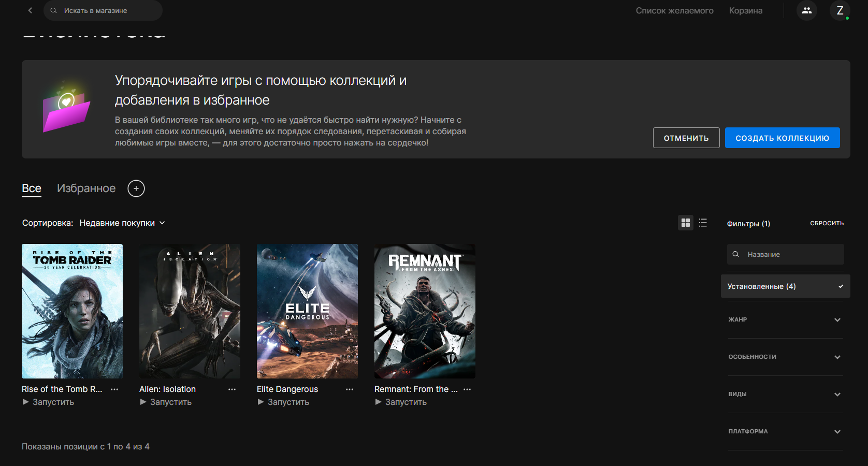868x466 pixels.
Task: Open the Недавние покупки sort dropdown
Action: pyautogui.click(x=122, y=223)
